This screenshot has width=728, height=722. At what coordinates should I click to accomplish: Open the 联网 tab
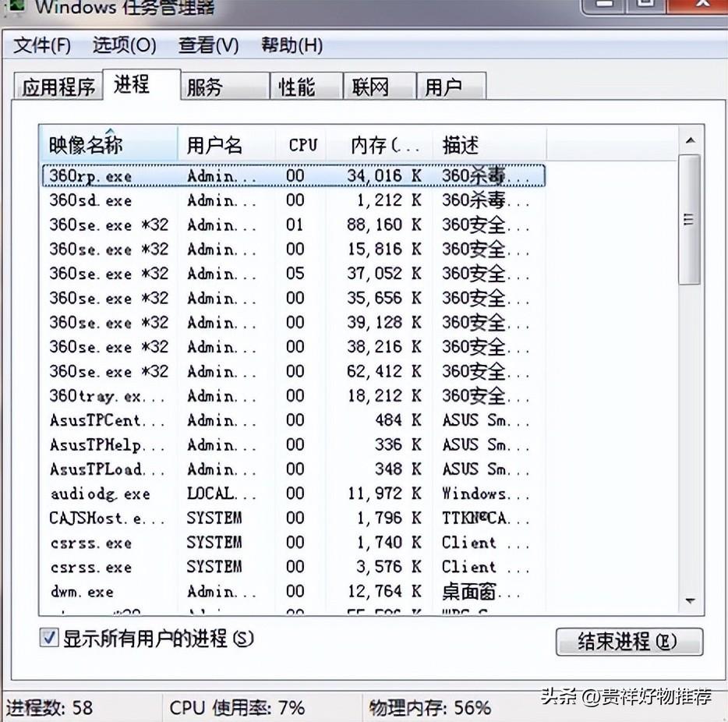(x=380, y=87)
